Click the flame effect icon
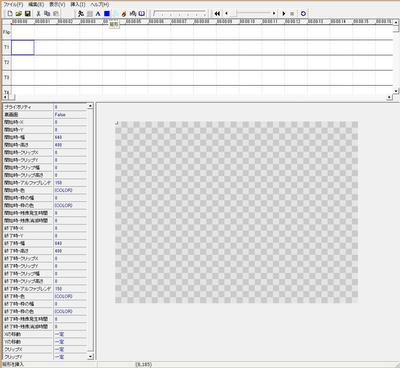Viewport: 400px width, 368px height. click(124, 14)
